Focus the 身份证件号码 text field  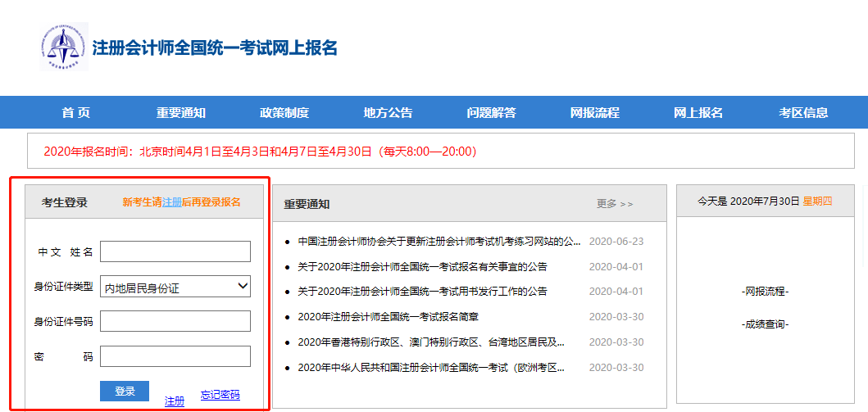175,321
